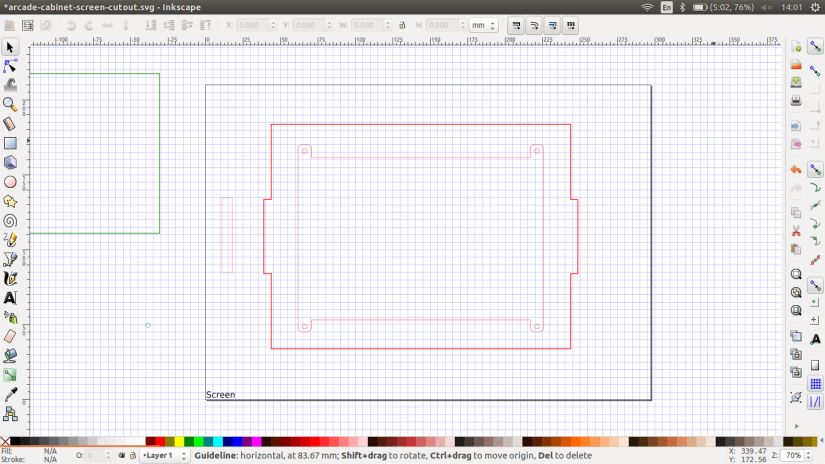Toggle current layer visibility eye icon

120,455
